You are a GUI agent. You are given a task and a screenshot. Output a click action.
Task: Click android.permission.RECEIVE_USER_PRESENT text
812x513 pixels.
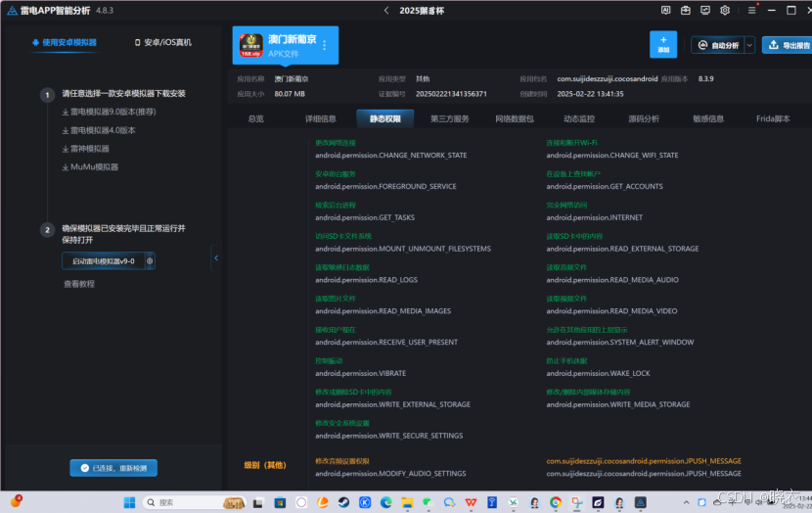386,342
